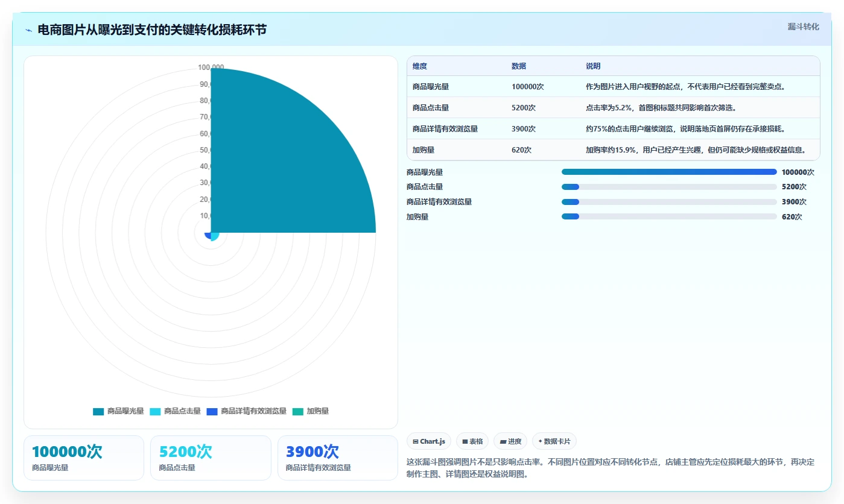Click the 数据卡片 chip

click(554, 441)
